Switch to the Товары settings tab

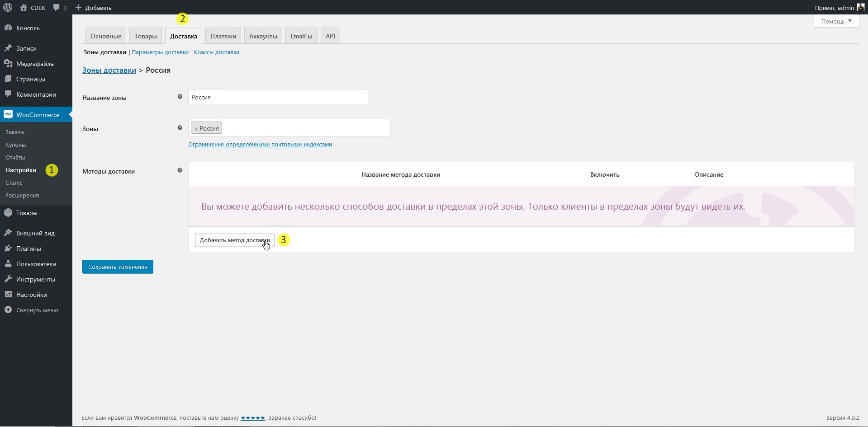(146, 36)
